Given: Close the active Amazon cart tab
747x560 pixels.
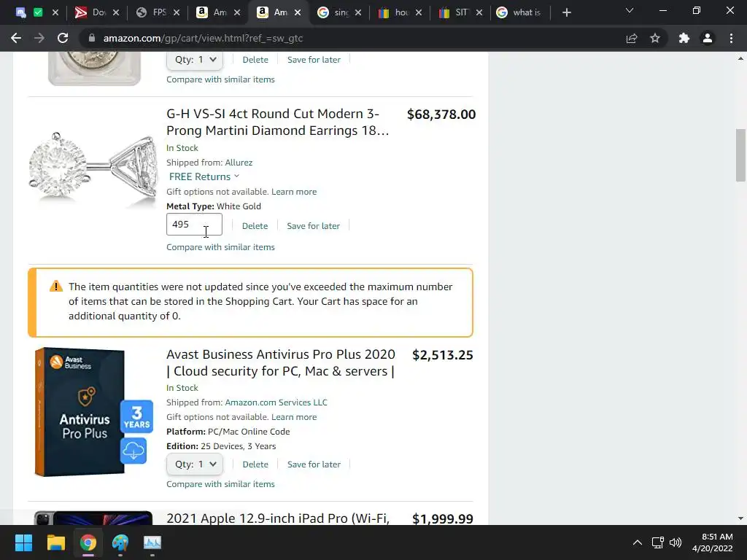Looking at the screenshot, I should [298, 12].
